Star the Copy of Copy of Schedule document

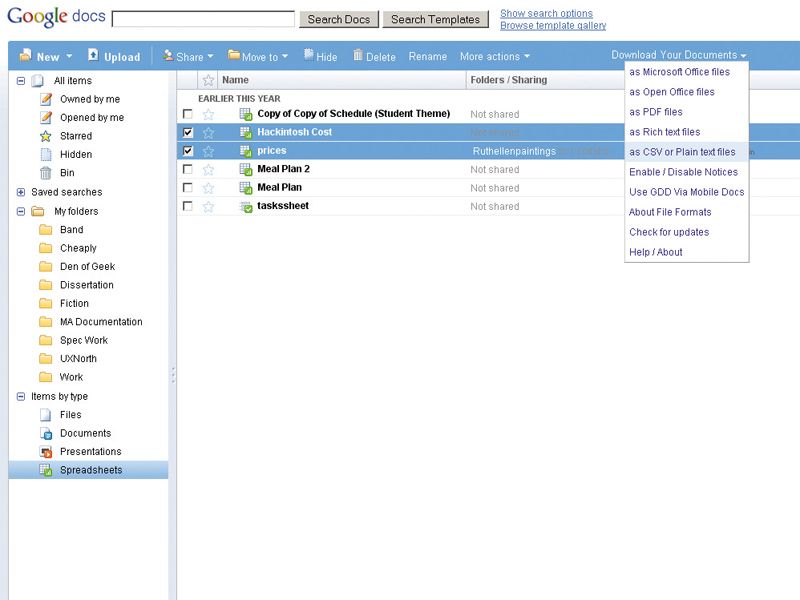click(208, 114)
